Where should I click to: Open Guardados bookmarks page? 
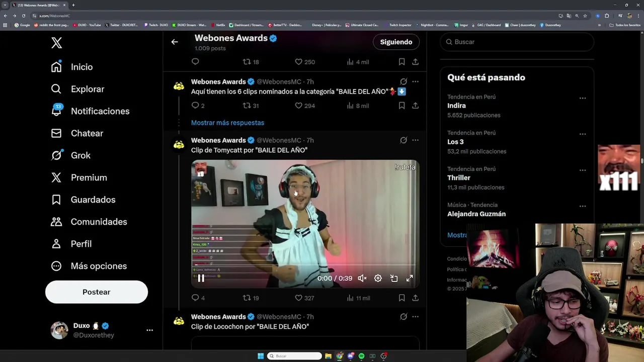(x=83, y=200)
